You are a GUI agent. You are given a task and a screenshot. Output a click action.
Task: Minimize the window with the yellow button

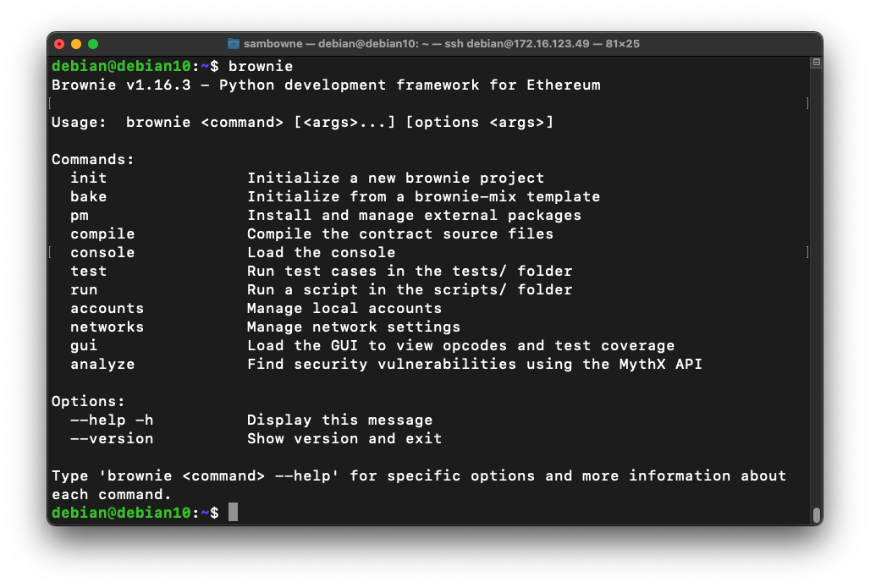76,44
